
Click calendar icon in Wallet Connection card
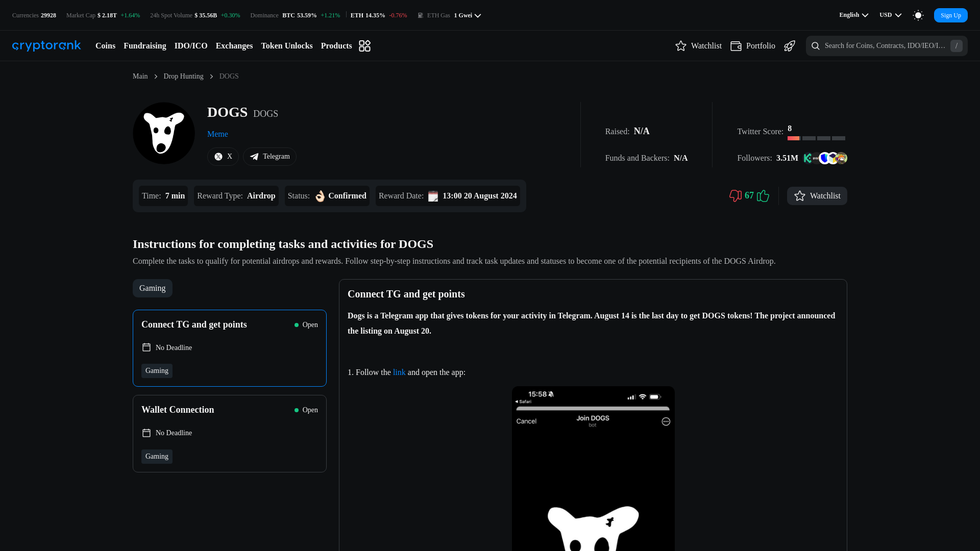[x=146, y=433]
